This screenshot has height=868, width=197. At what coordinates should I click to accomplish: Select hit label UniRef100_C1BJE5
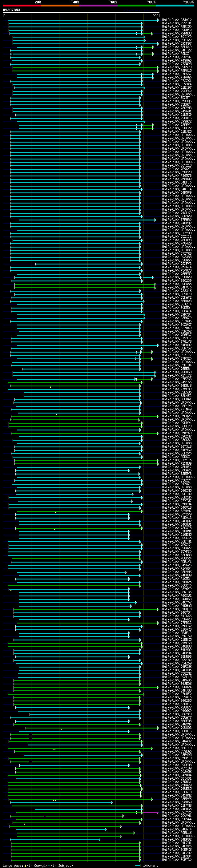coord(177,132)
